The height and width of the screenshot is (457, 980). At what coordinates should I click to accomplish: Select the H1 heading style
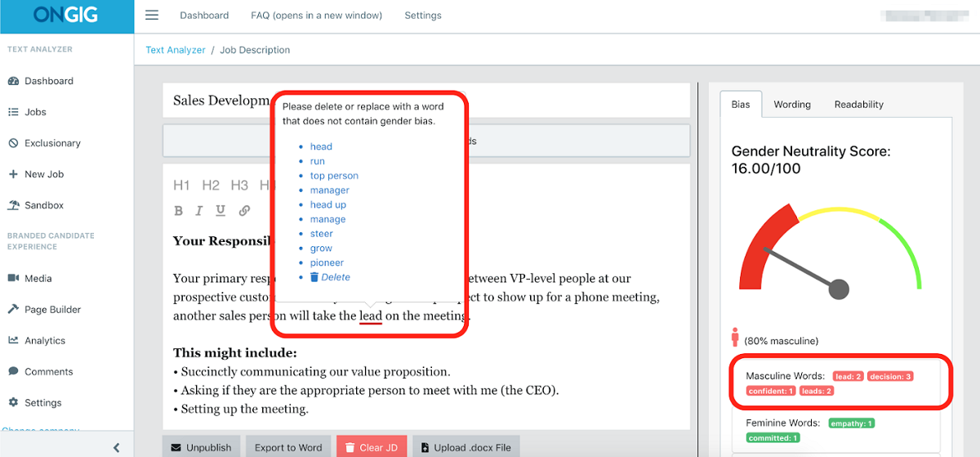click(x=181, y=186)
